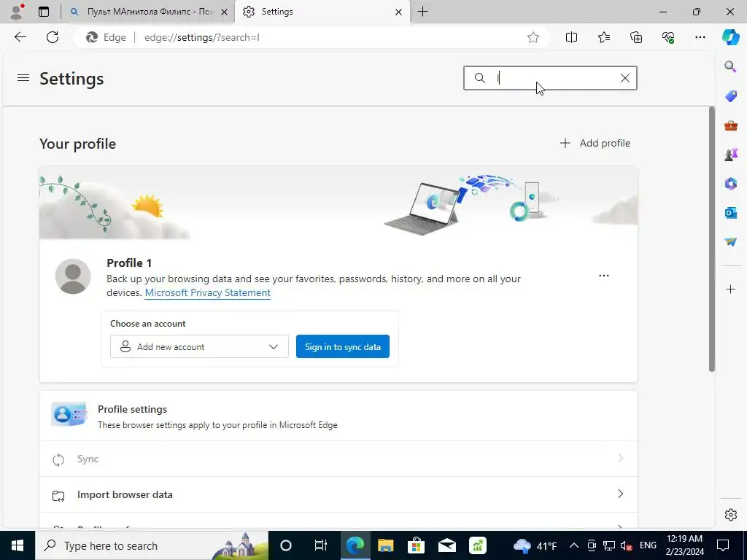Click Add profile
The image size is (747, 560).
coord(595,143)
